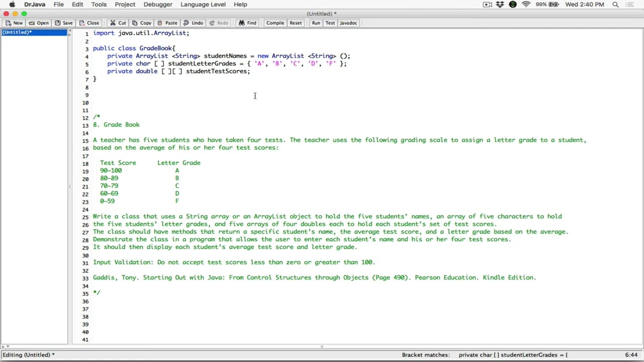
Task: Compile the program with Compile button
Action: point(275,23)
